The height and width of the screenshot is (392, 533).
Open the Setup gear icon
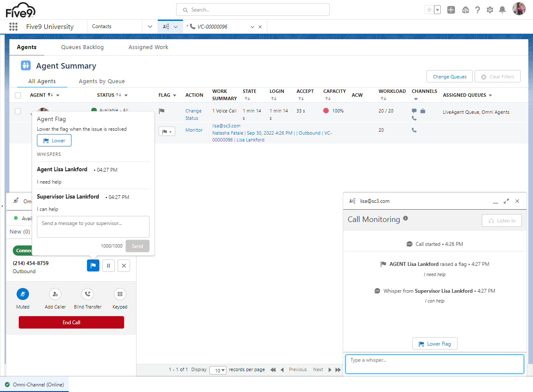[490, 10]
